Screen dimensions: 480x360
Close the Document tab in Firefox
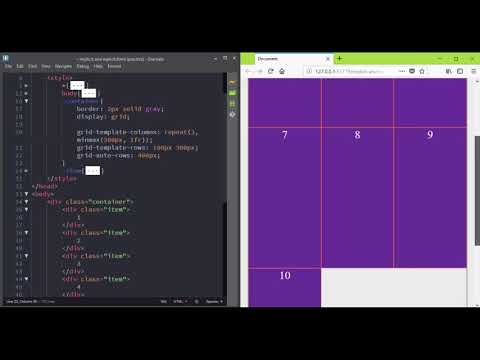click(328, 59)
